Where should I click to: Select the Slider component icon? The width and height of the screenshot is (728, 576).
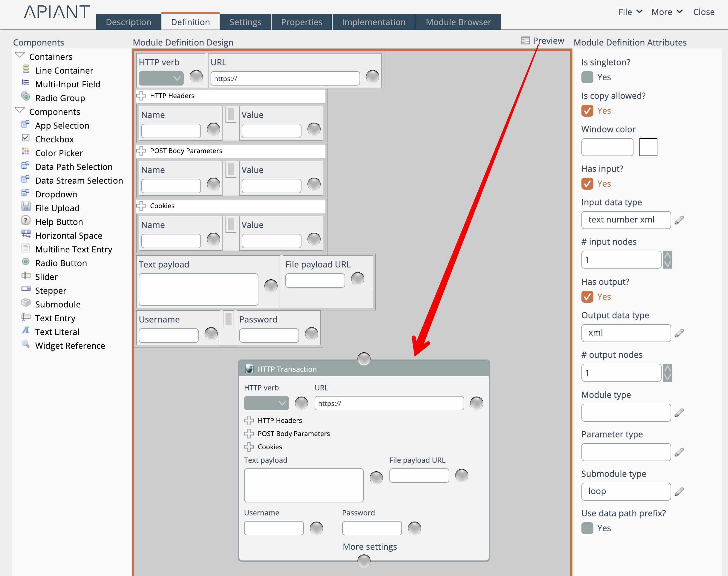(26, 275)
